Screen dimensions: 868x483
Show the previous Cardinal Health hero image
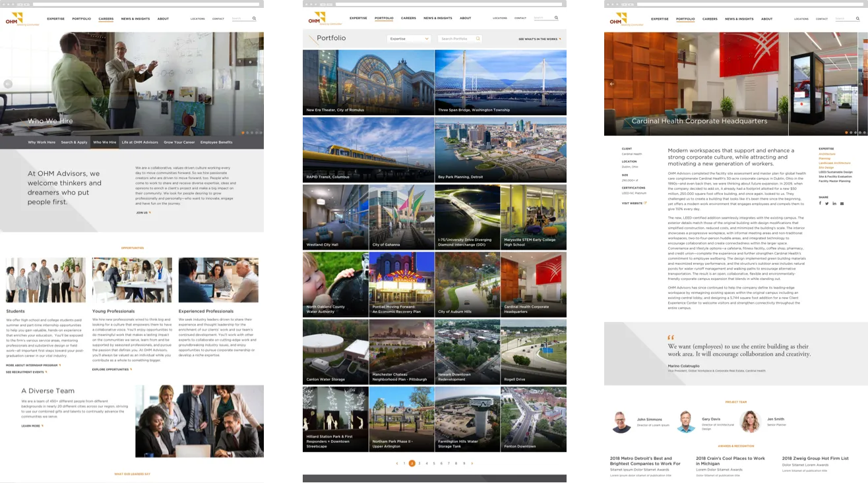pos(612,84)
